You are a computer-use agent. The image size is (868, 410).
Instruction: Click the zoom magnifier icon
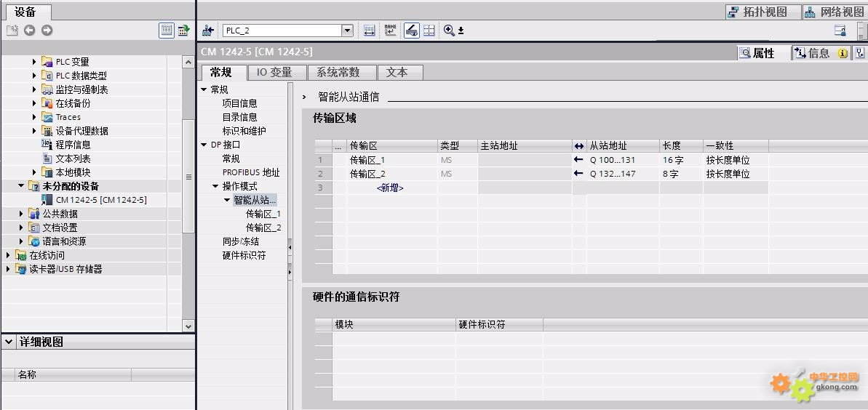[x=449, y=31]
